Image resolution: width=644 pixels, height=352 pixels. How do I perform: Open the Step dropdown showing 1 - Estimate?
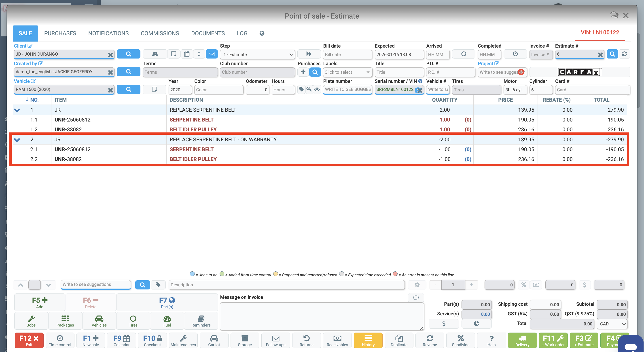[257, 54]
